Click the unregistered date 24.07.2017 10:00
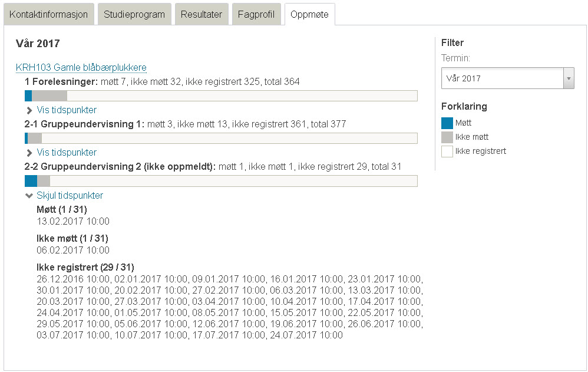588x372 pixels. click(x=306, y=335)
